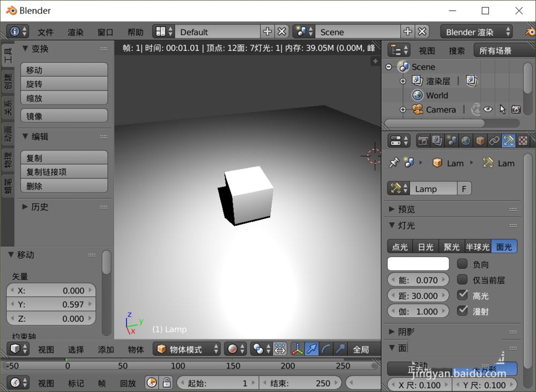The height and width of the screenshot is (392, 536).
Task: Click the 复制 button in the tool shelf
Action: (64, 157)
